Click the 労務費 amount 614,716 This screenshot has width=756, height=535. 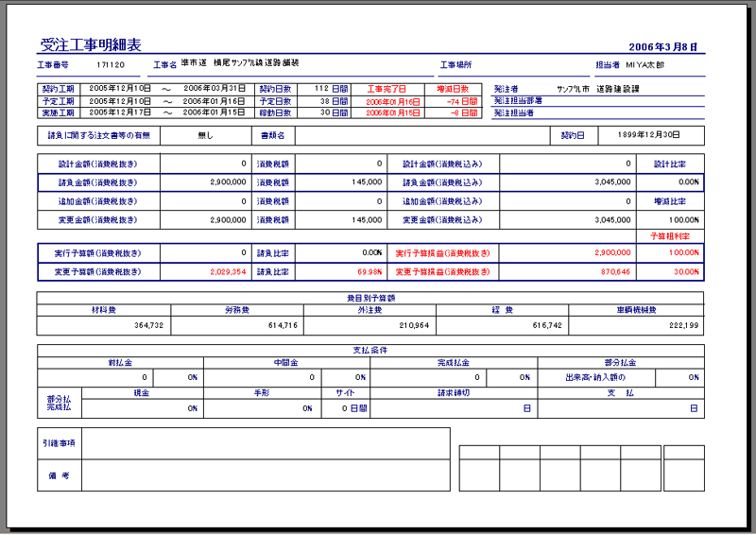(283, 325)
